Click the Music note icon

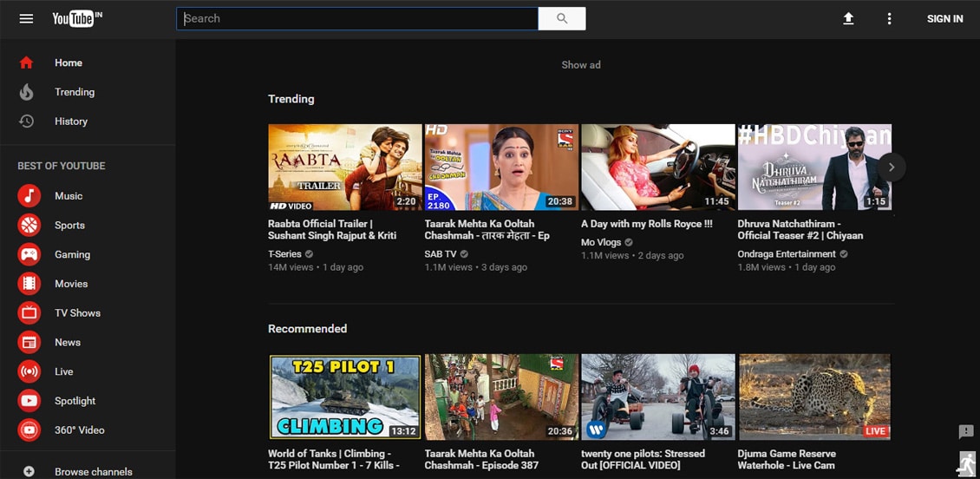click(29, 196)
